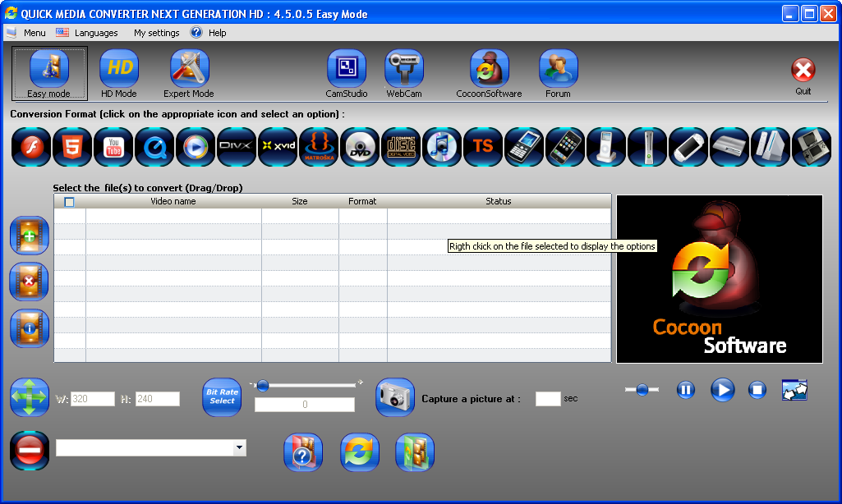Viewport: 842px width, 504px height.
Task: Choose the iPhone conversion format
Action: pos(565,147)
